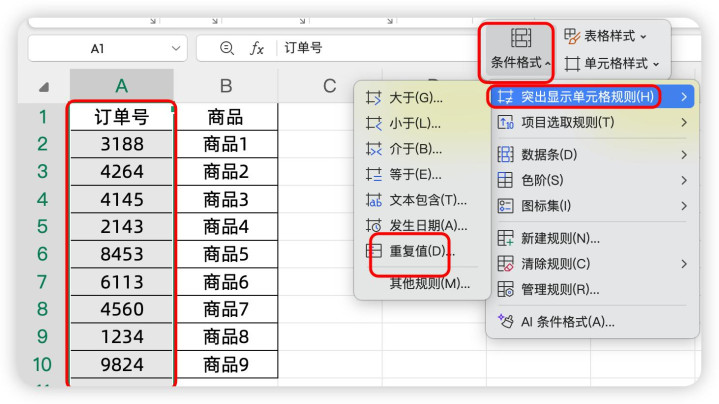Click the select-all corner triangle
The height and width of the screenshot is (404, 719).
coord(44,87)
